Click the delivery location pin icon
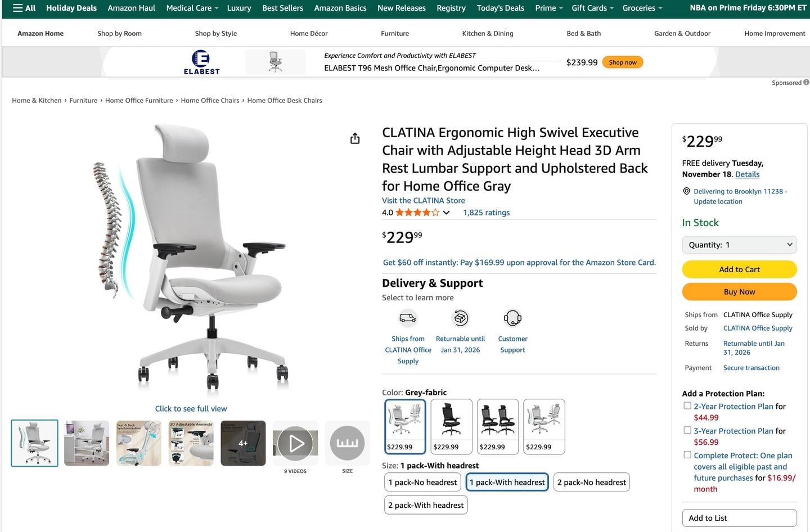This screenshot has height=532, width=810. (686, 191)
